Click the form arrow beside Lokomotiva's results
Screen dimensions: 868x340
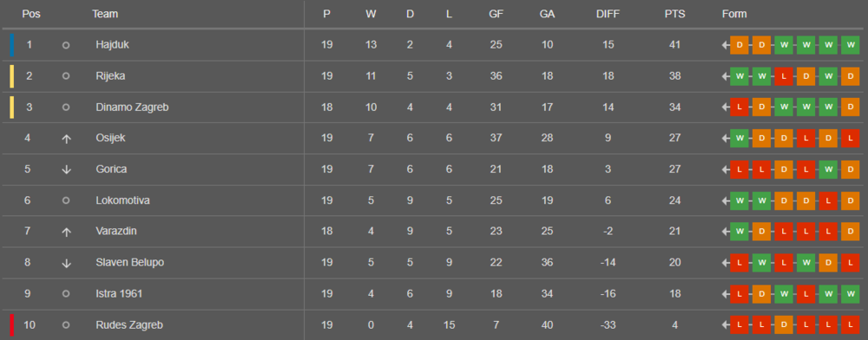point(725,200)
